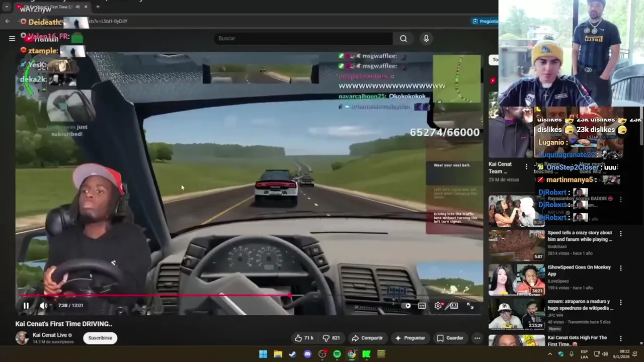644x362 pixels.
Task: Click Pregunta button in address bar
Action: click(485, 21)
